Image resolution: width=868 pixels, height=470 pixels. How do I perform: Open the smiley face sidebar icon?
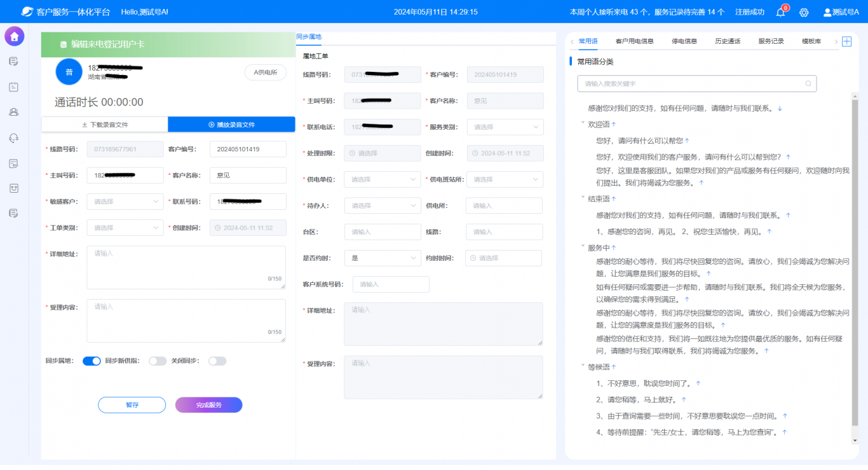(x=13, y=188)
